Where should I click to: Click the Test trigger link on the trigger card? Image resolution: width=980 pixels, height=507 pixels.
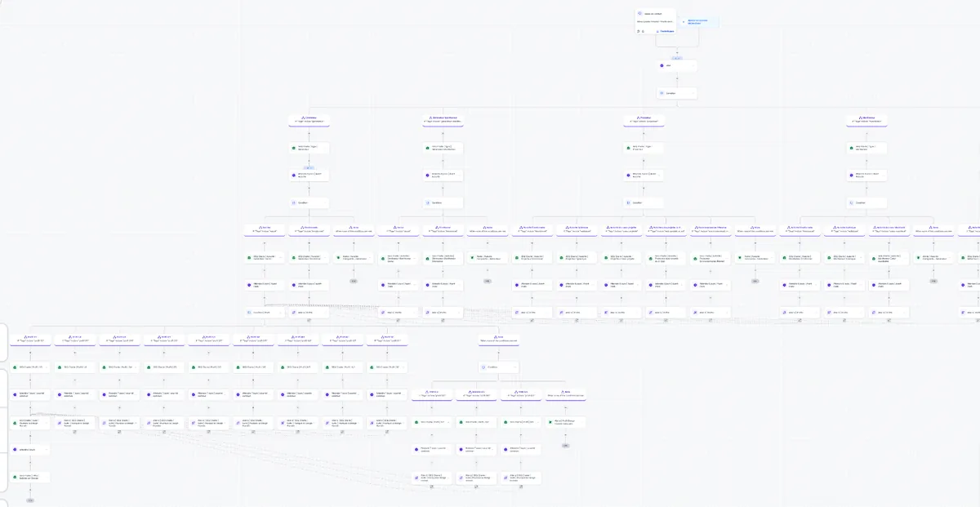pyautogui.click(x=666, y=31)
